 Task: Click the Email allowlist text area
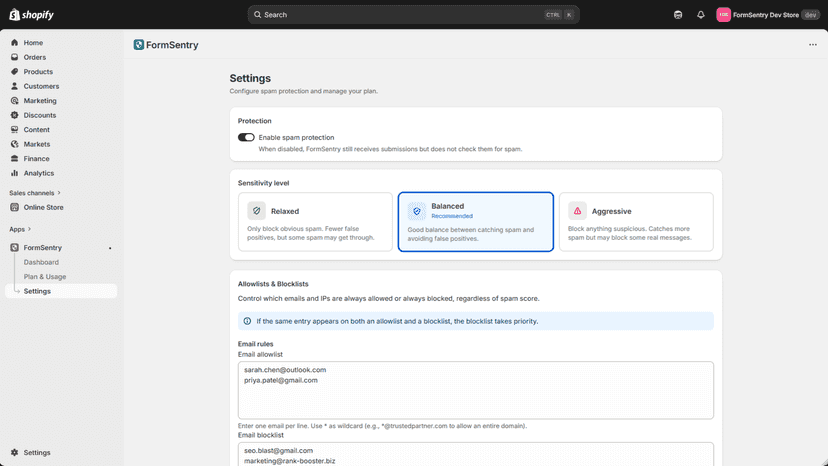(476, 390)
